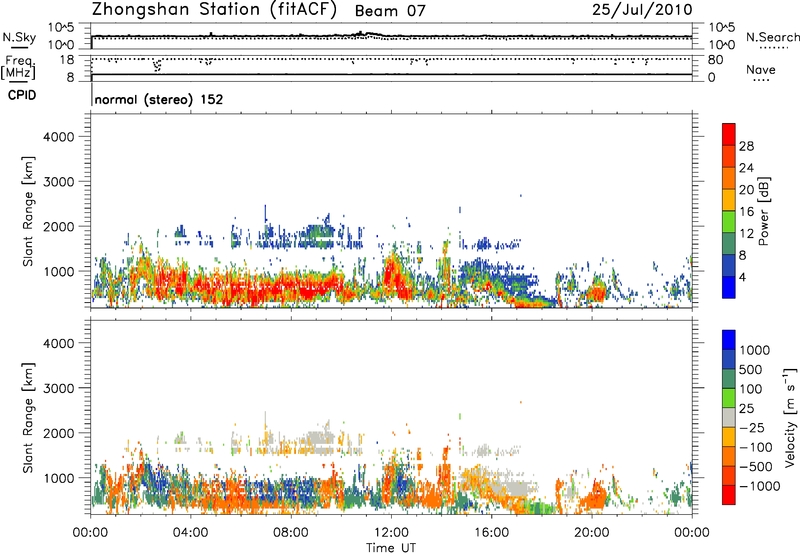The height and width of the screenshot is (554, 800).
Task: Select the 20:00 time tick label
Action: tap(592, 533)
